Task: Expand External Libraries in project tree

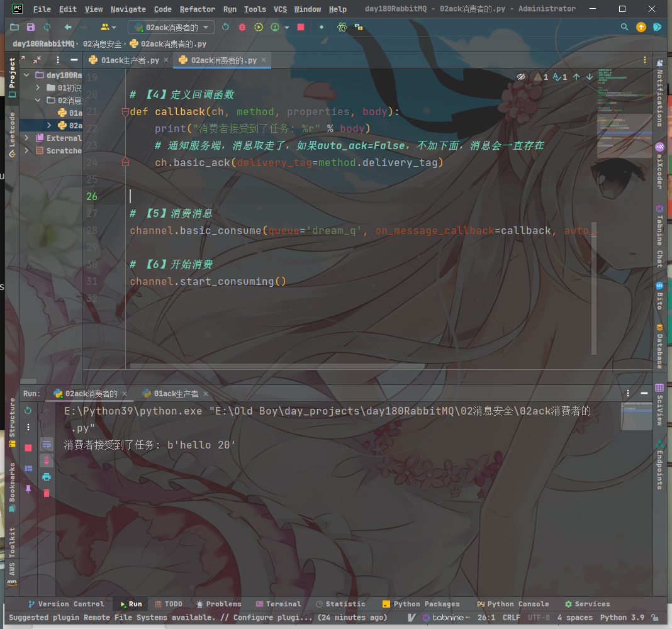Action: (x=26, y=138)
